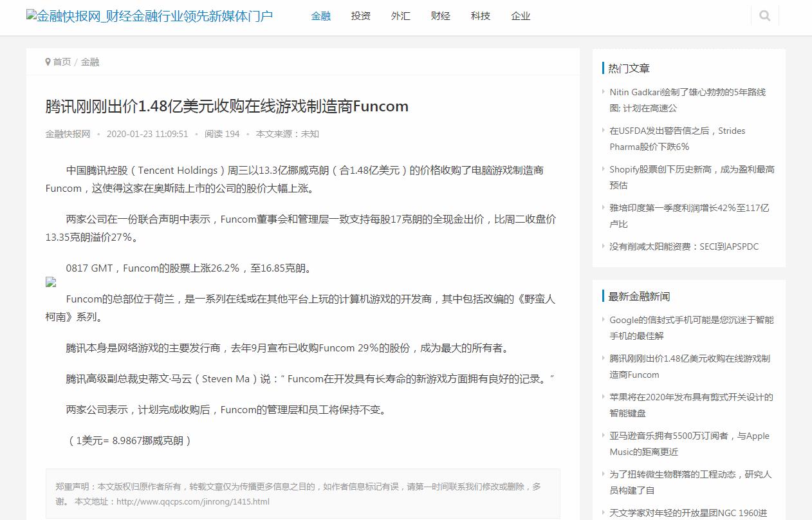Open 天文学家 NGC 1960 article link
The height and width of the screenshot is (520, 812).
688,513
